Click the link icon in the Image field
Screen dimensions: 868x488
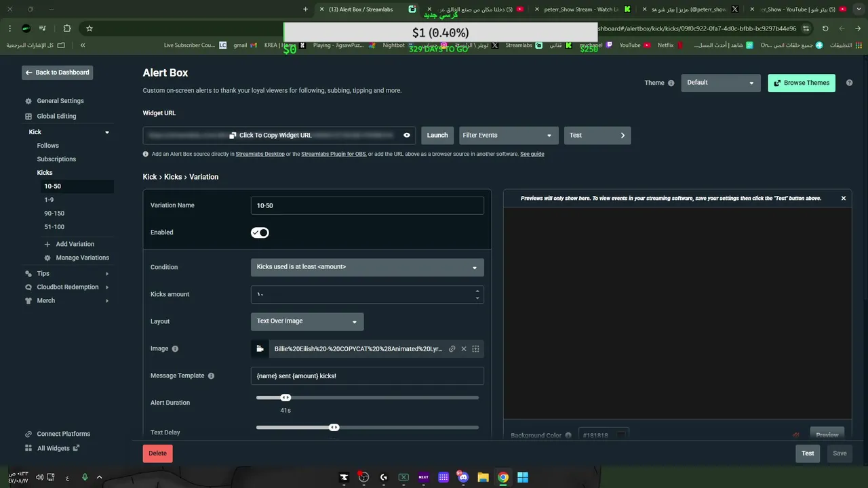[452, 349]
